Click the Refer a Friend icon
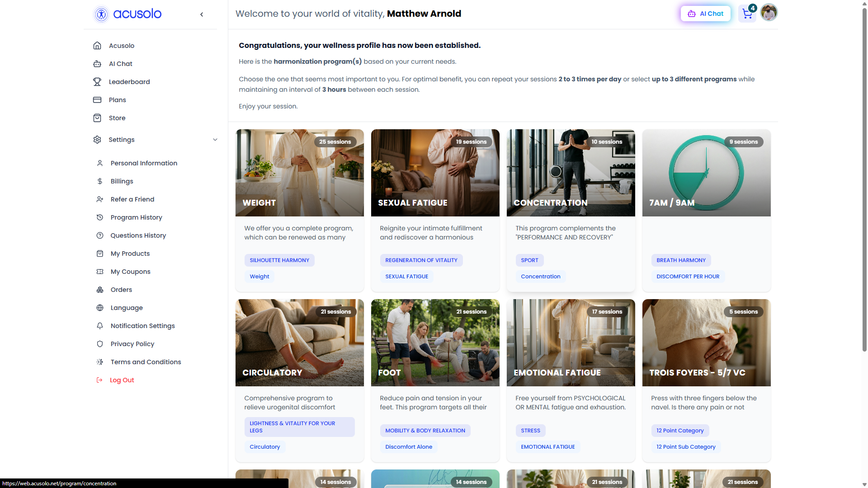Viewport: 868px width, 488px height. [100, 199]
